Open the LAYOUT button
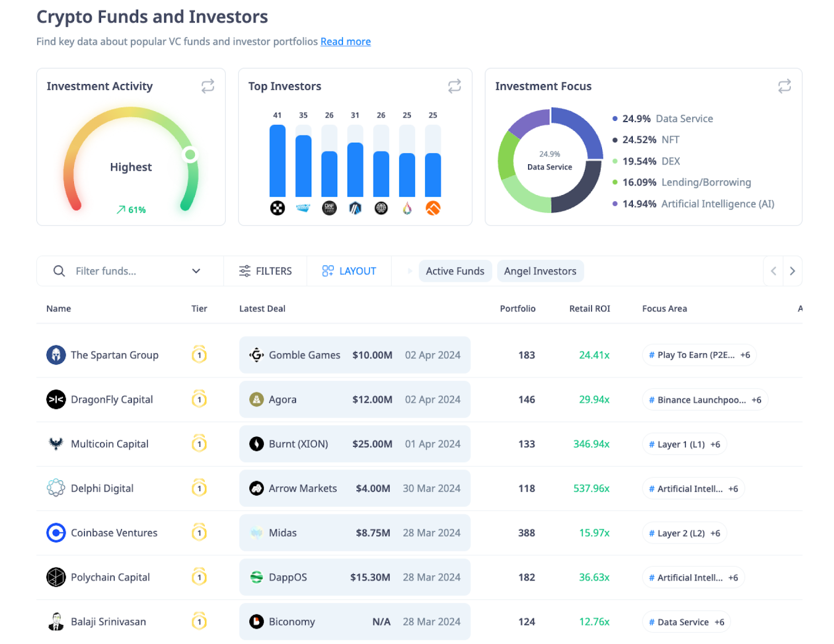 [349, 271]
